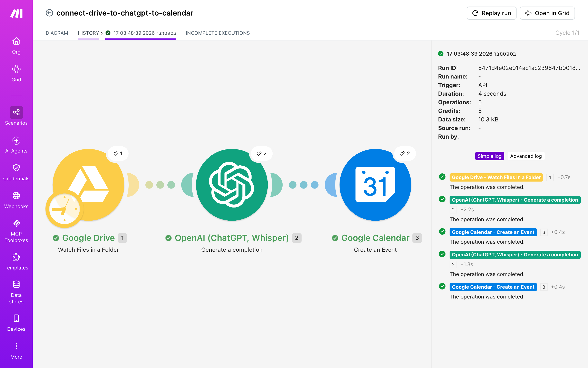This screenshot has height=368, width=588.
Task: Click the Open in Grid button
Action: (547, 13)
